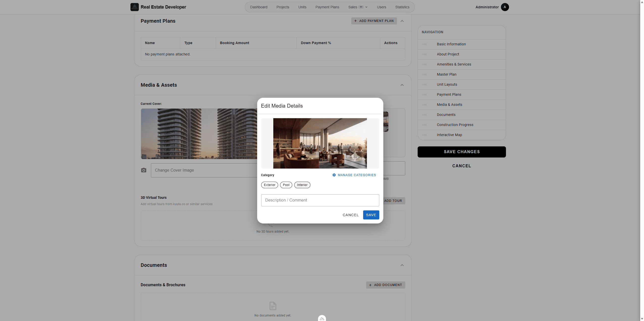Click the drag handle beside Payment Plans navigation item
The width and height of the screenshot is (644, 321).
point(424,95)
